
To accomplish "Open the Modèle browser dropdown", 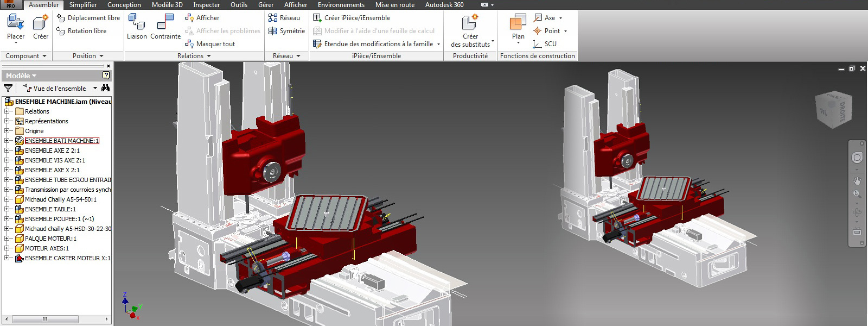I will click(34, 76).
